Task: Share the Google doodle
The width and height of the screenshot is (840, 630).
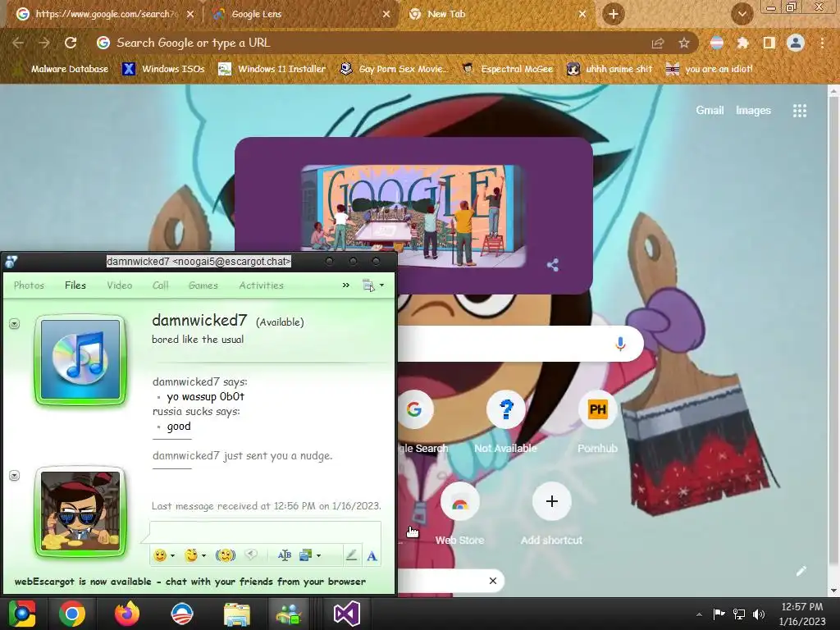Action: pos(553,265)
